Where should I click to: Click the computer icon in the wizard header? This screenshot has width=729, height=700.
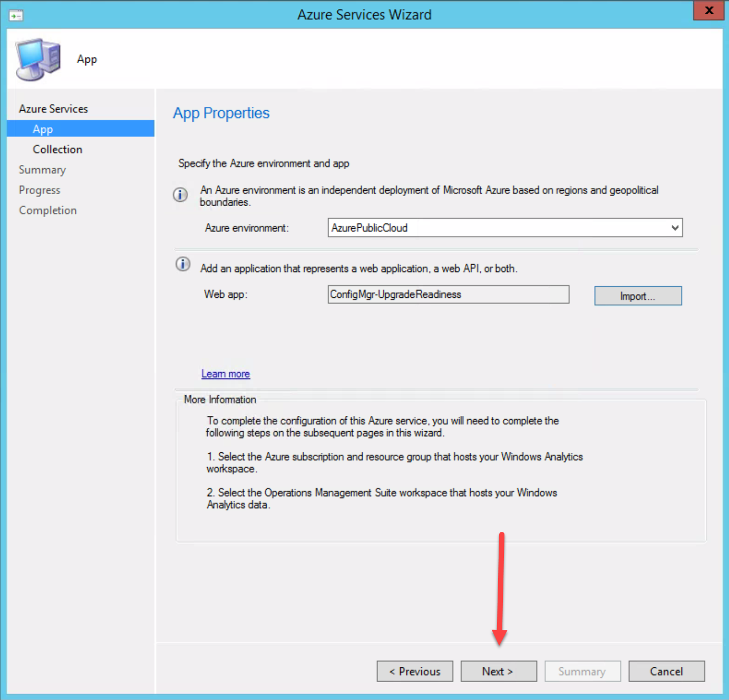coord(38,60)
